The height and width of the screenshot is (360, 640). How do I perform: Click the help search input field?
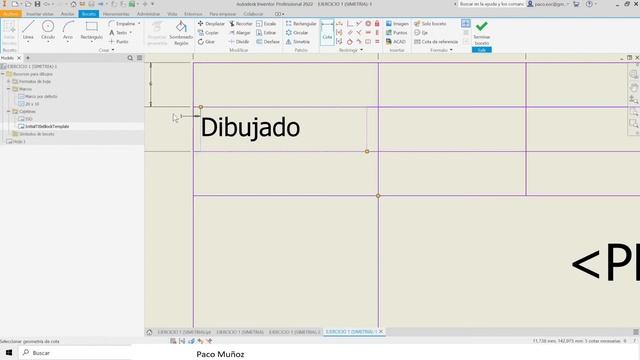pyautogui.click(x=491, y=4)
